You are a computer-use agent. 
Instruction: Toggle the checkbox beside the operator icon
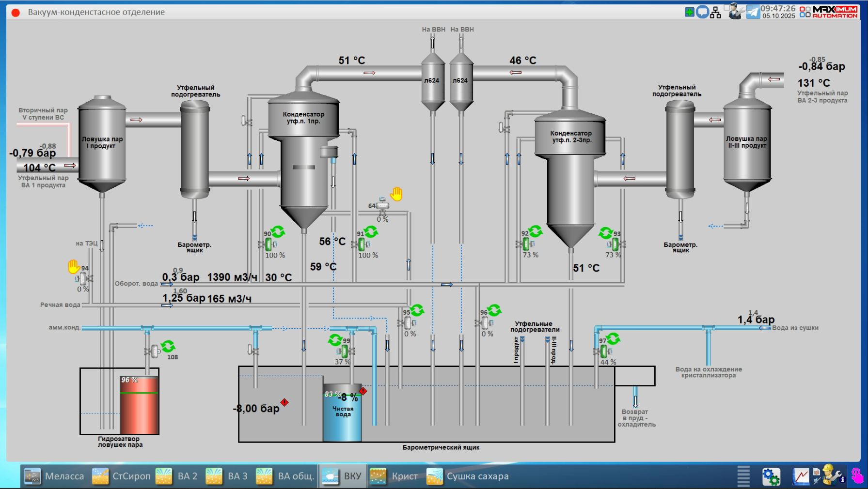(727, 7)
